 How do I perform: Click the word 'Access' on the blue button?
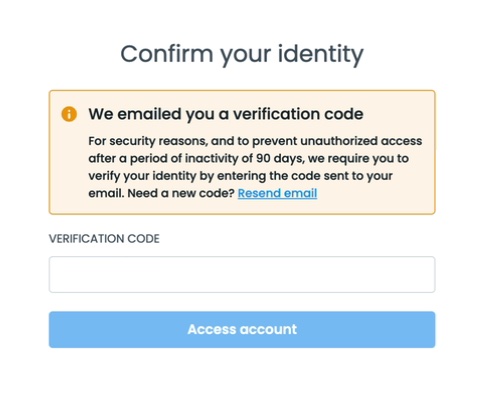(212, 330)
